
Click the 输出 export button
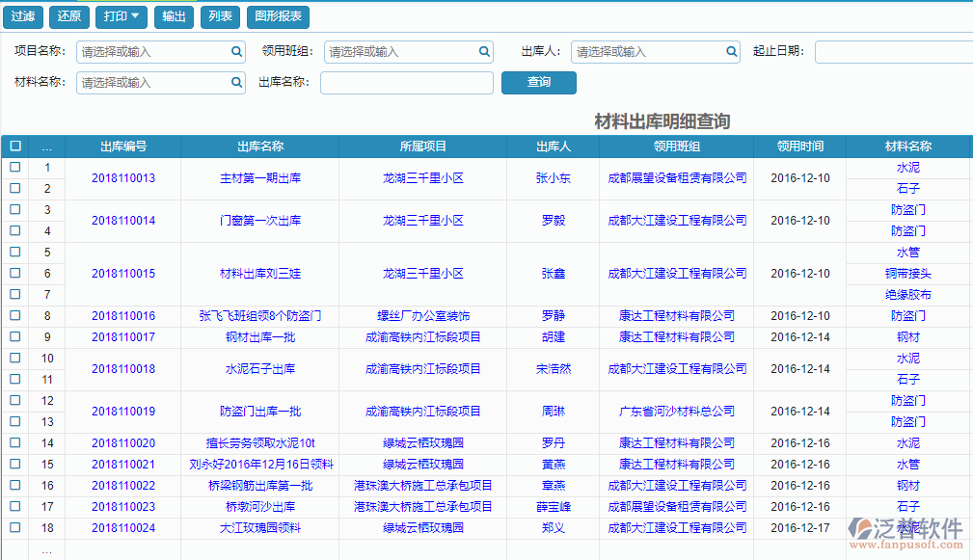[174, 16]
